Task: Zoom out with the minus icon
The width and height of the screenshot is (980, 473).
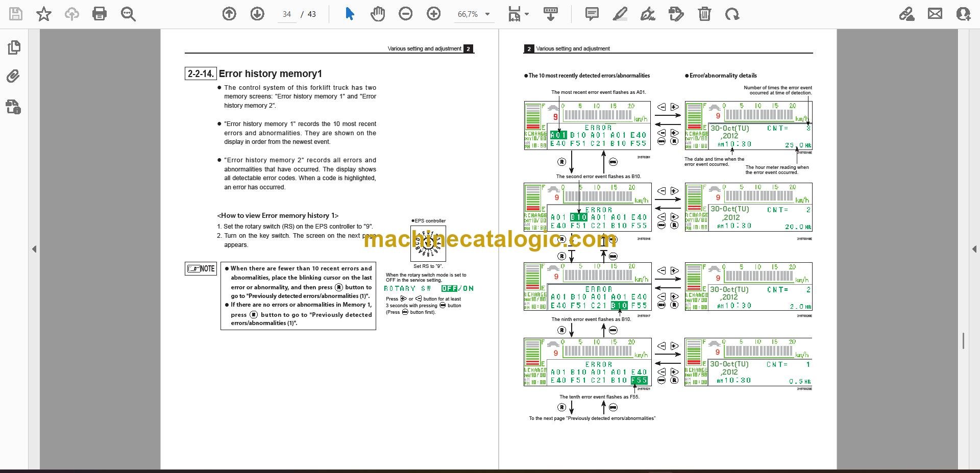Action: tap(406, 14)
